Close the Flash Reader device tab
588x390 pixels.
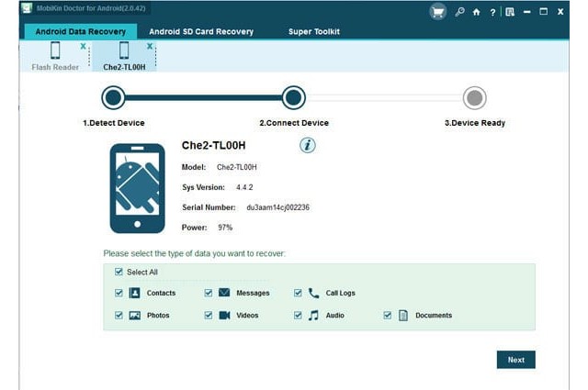[83, 45]
